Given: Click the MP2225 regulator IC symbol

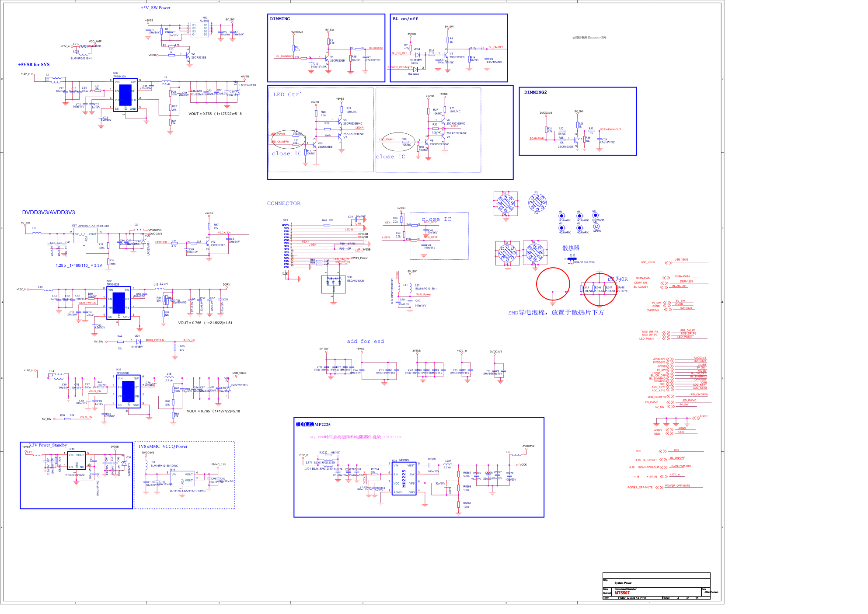Looking at the screenshot, I should pos(404,478).
